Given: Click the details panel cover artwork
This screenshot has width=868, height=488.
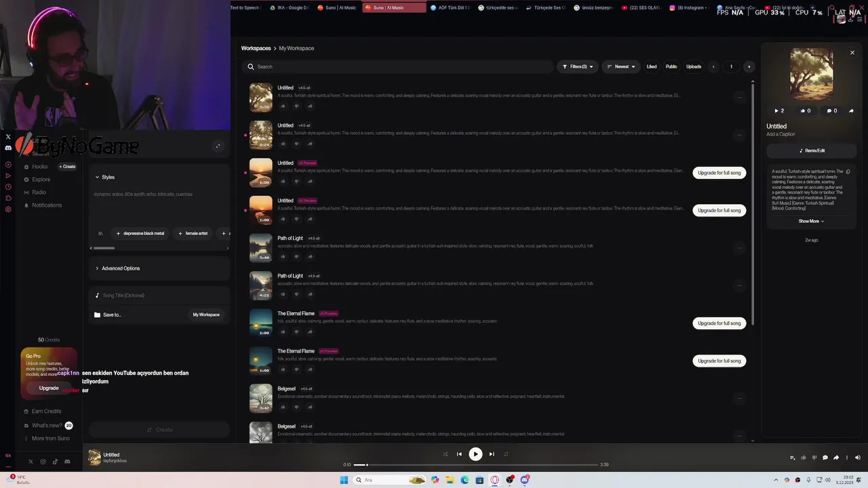Looking at the screenshot, I should pos(812,74).
